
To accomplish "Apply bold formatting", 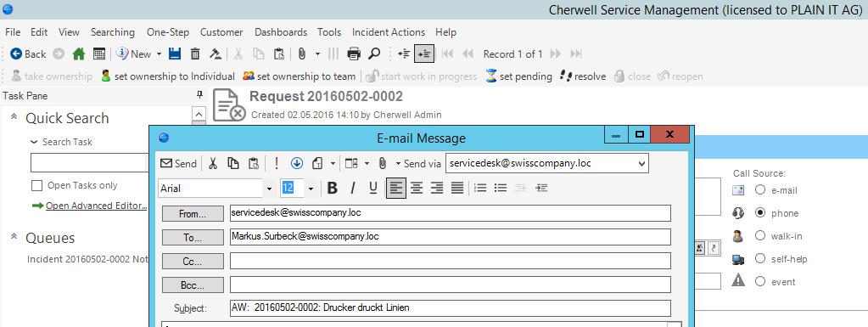I will pyautogui.click(x=332, y=189).
